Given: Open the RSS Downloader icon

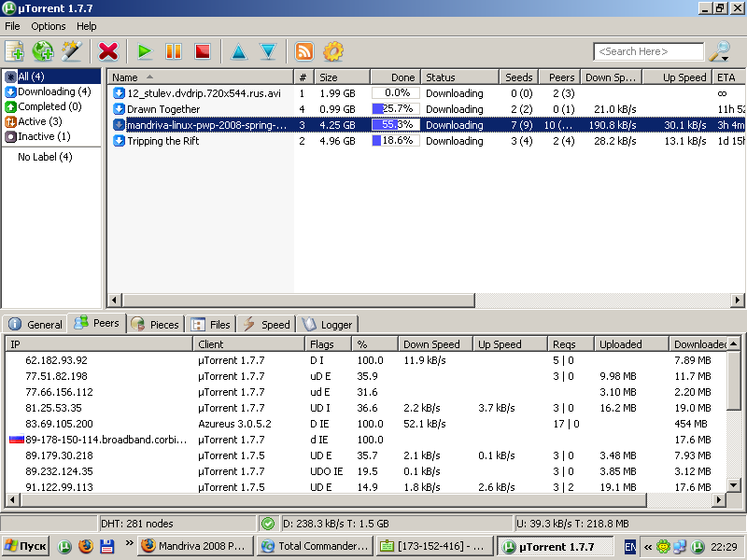Looking at the screenshot, I should tap(304, 51).
